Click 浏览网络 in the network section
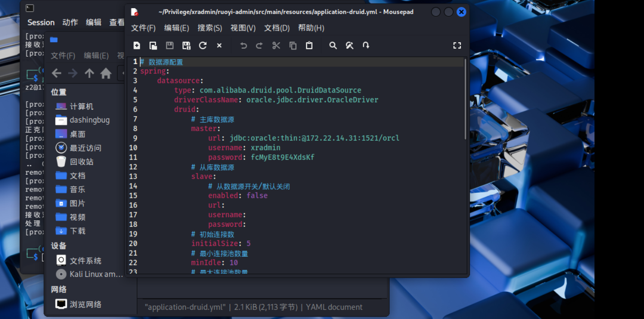Image resolution: width=644 pixels, height=319 pixels. coord(85,304)
